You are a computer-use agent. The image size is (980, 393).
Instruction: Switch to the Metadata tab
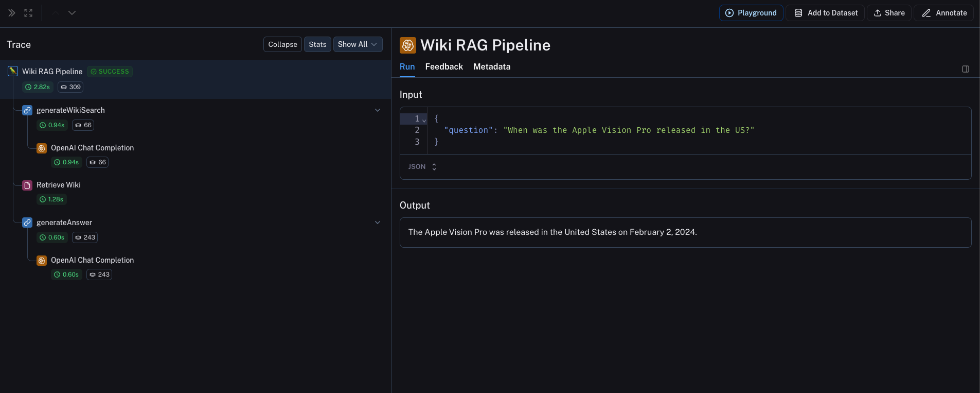coord(492,67)
